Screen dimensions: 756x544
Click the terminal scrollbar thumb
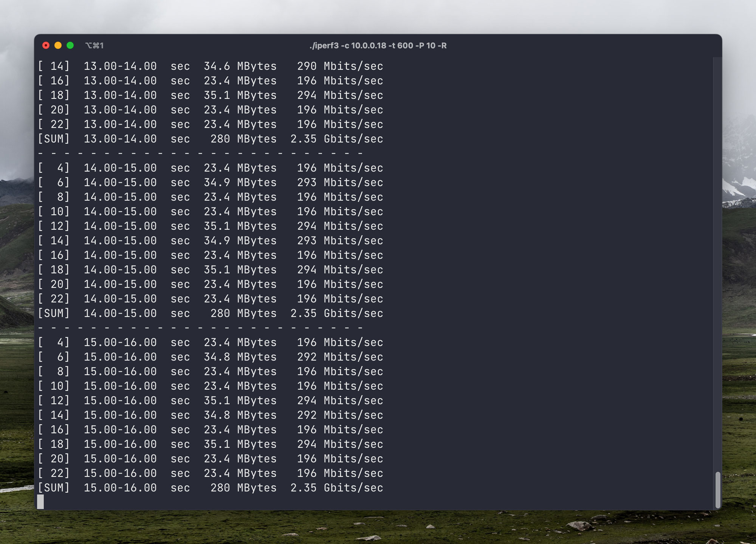[x=717, y=490]
